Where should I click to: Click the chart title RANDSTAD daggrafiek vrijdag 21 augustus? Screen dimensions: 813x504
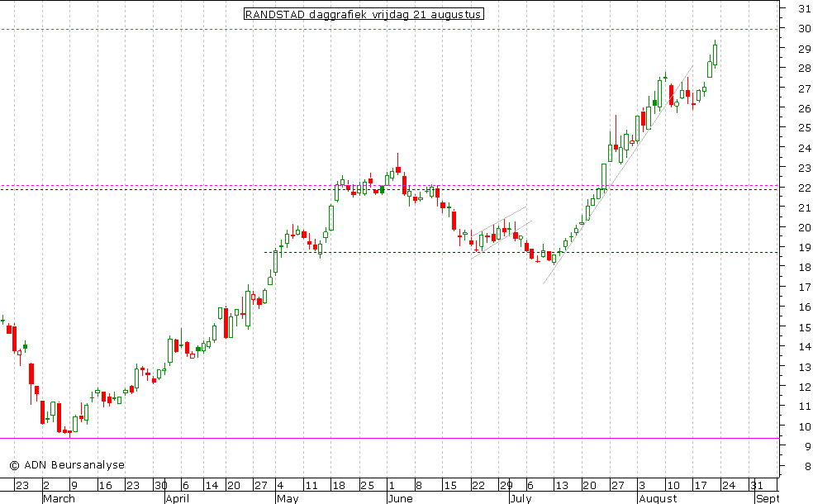pos(364,14)
